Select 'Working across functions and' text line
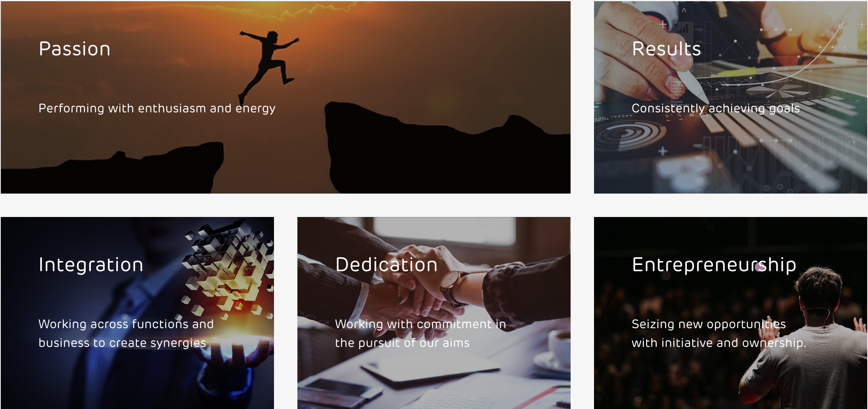This screenshot has height=409, width=868. tap(126, 324)
